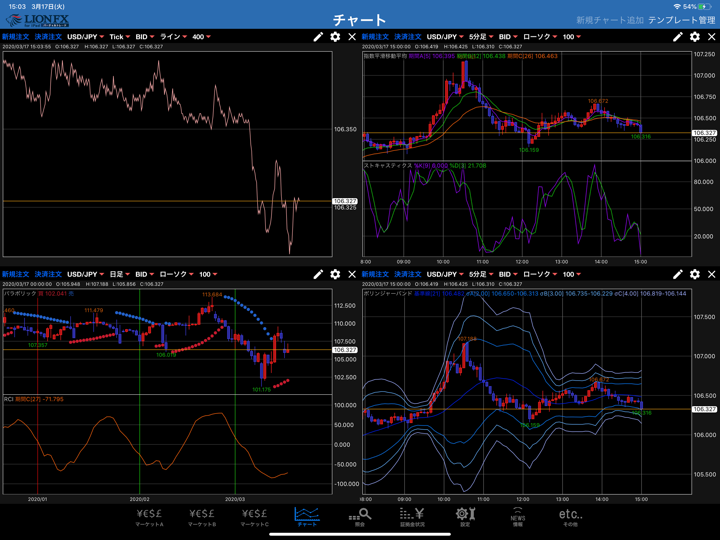Open テンプレート管理 template management
Viewport: 720px width, 540px height.
(681, 20)
